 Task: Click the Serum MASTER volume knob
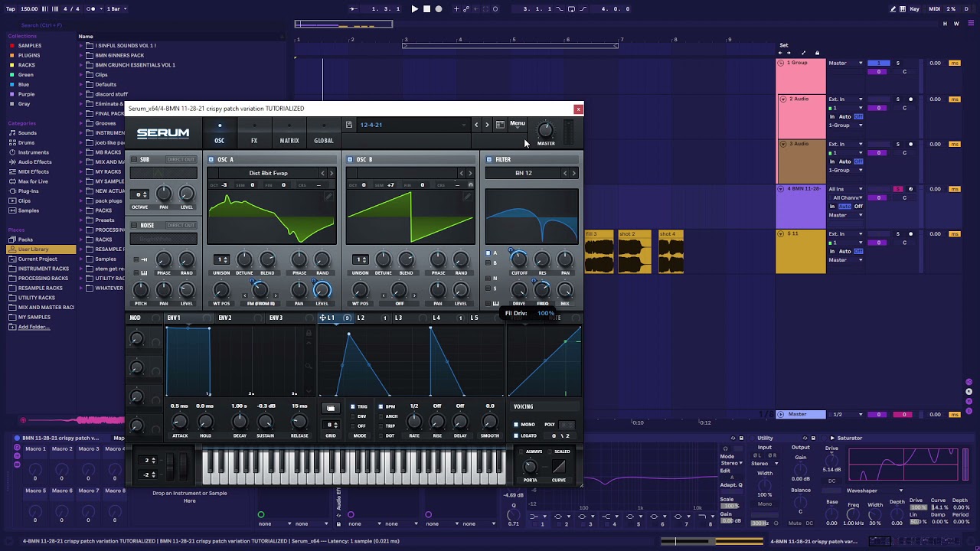tap(545, 129)
